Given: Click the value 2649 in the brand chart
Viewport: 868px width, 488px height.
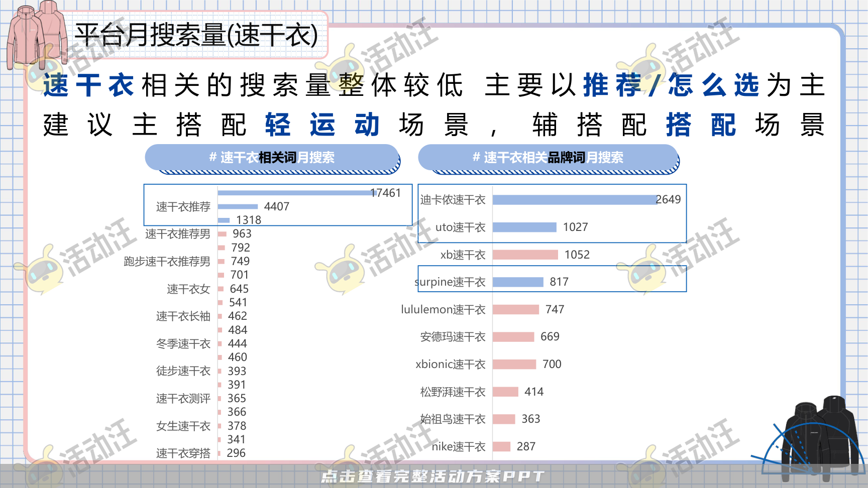Looking at the screenshot, I should click(x=668, y=200).
